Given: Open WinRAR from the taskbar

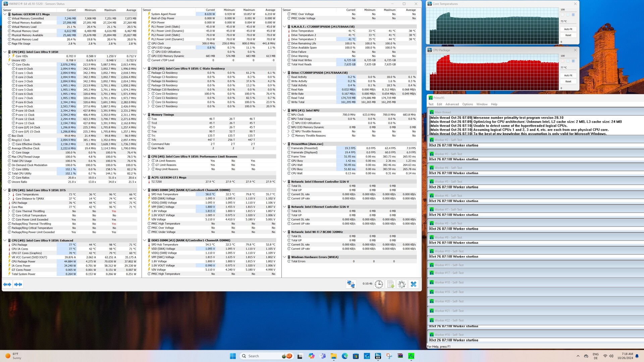Looking at the screenshot, I should pyautogui.click(x=400, y=356).
